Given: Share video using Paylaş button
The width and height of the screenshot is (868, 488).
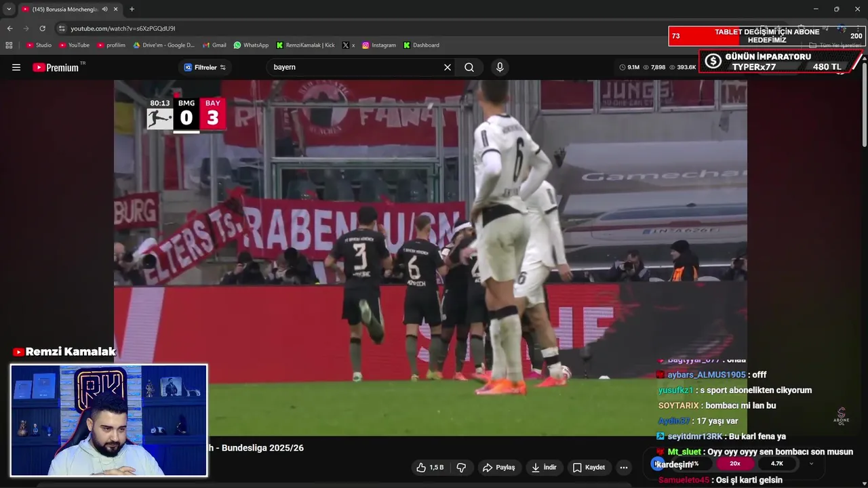Looking at the screenshot, I should 498,468.
